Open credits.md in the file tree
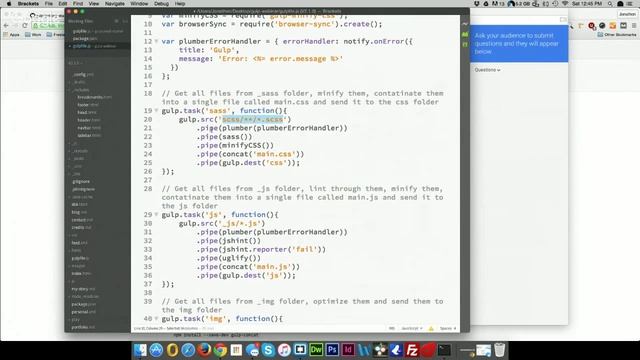Screen dimensions: 640x360 click(x=81, y=227)
